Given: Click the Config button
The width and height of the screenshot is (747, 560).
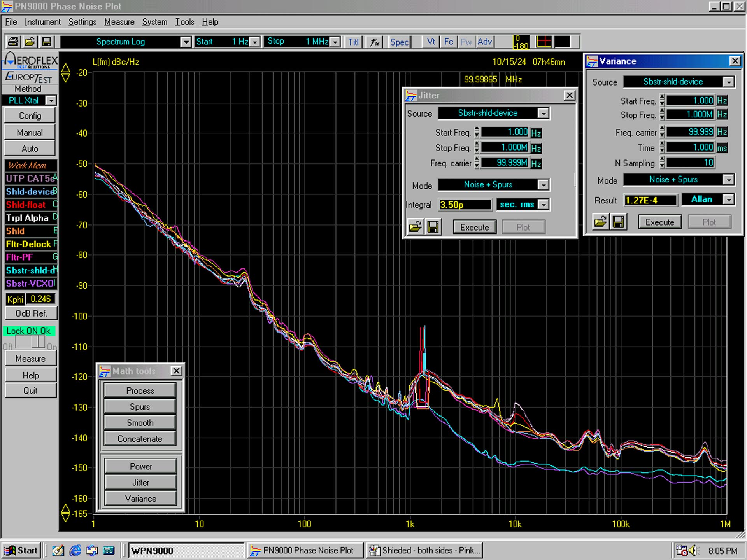Looking at the screenshot, I should pyautogui.click(x=30, y=116).
